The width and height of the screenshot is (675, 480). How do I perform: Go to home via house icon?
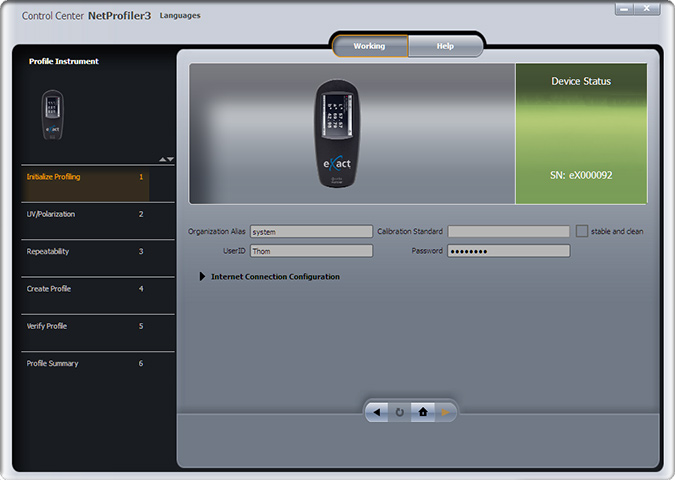(423, 412)
